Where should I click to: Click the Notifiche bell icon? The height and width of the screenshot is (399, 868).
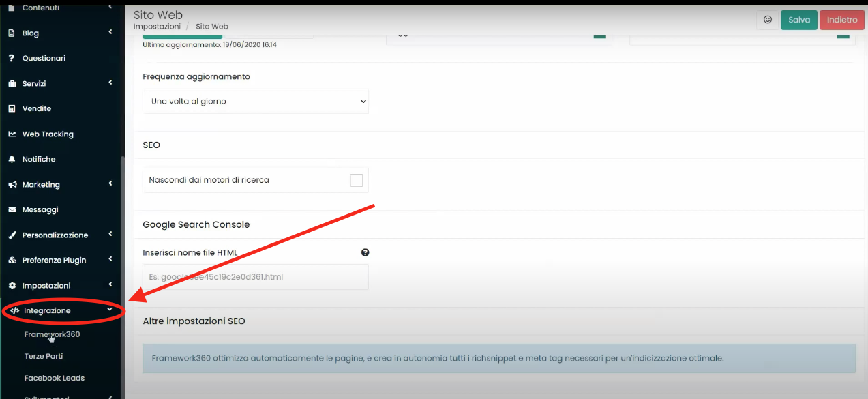point(12,159)
